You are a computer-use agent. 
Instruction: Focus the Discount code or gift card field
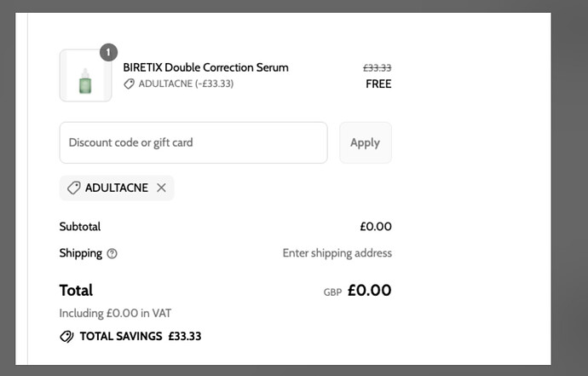coord(193,142)
